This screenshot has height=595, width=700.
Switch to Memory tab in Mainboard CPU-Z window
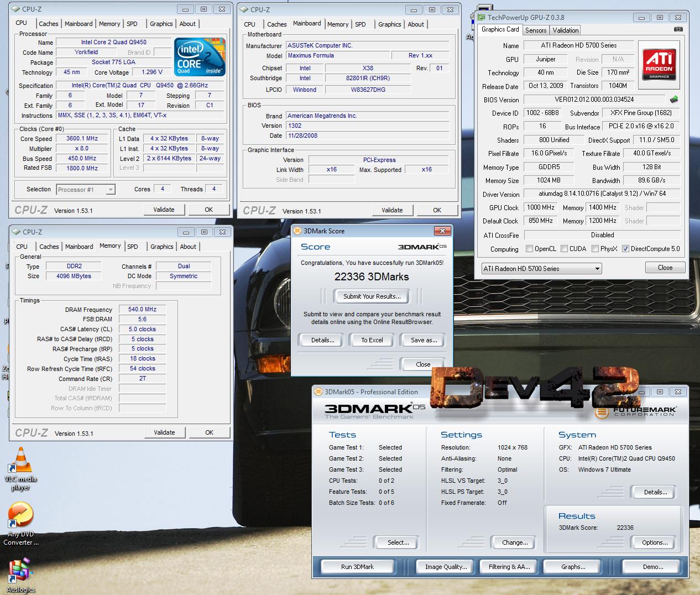(x=338, y=24)
